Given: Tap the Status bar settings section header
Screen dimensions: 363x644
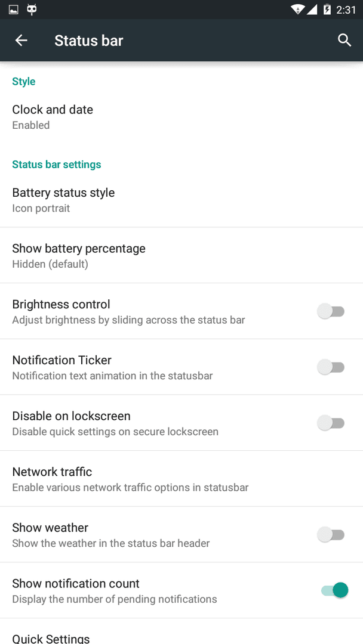Looking at the screenshot, I should point(57,165).
